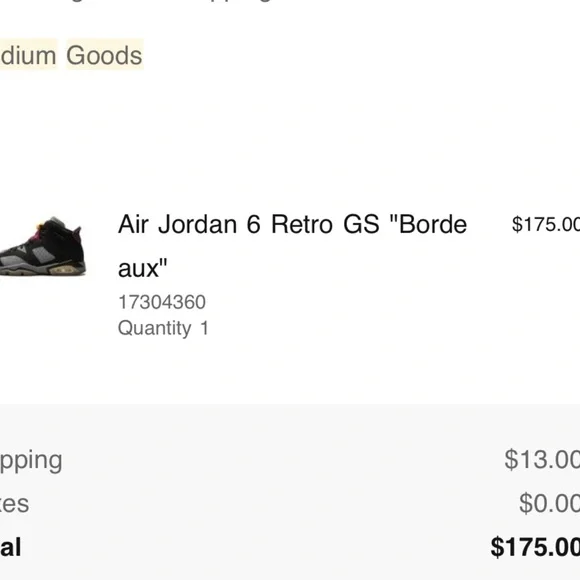
Task: Select the word "Retro" in the product title
Action: [x=301, y=224]
